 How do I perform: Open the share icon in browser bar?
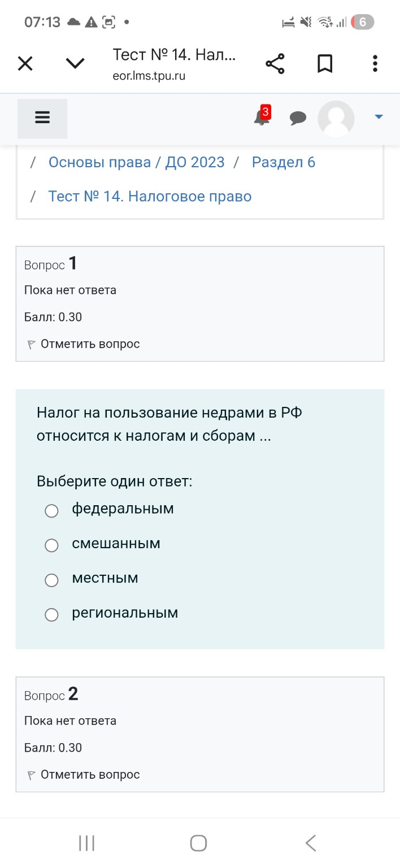(275, 63)
